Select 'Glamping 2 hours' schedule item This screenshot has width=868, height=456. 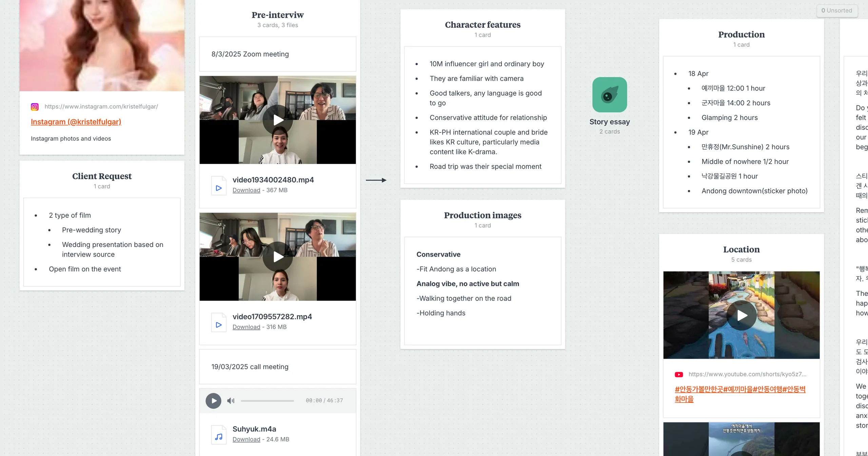(729, 118)
